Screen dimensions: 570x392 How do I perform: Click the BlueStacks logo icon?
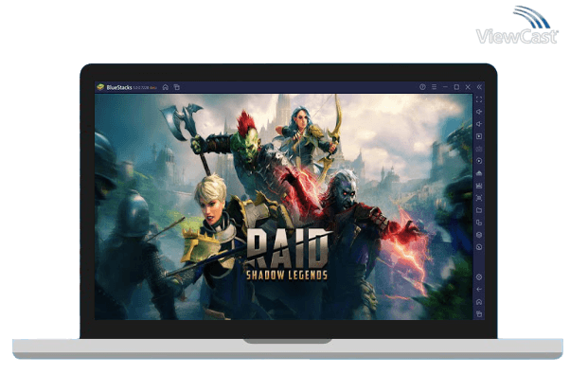pyautogui.click(x=100, y=87)
